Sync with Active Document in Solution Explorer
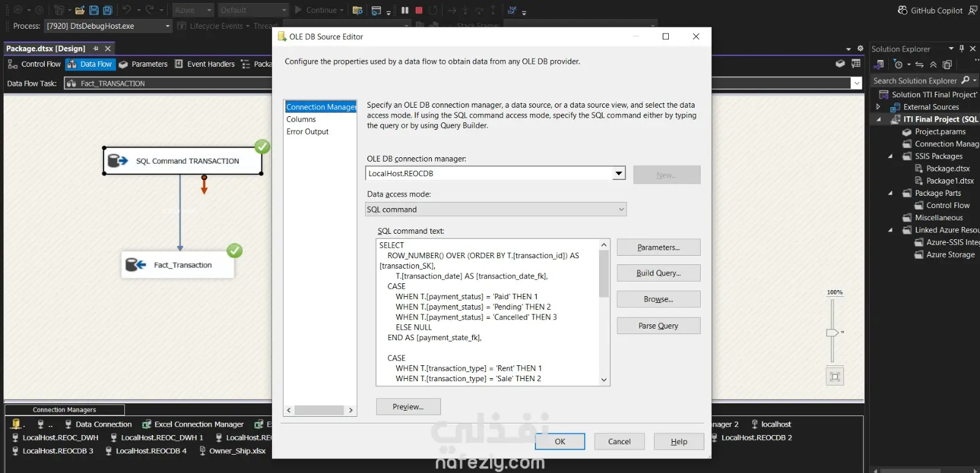This screenshot has width=980, height=473. tap(919, 64)
